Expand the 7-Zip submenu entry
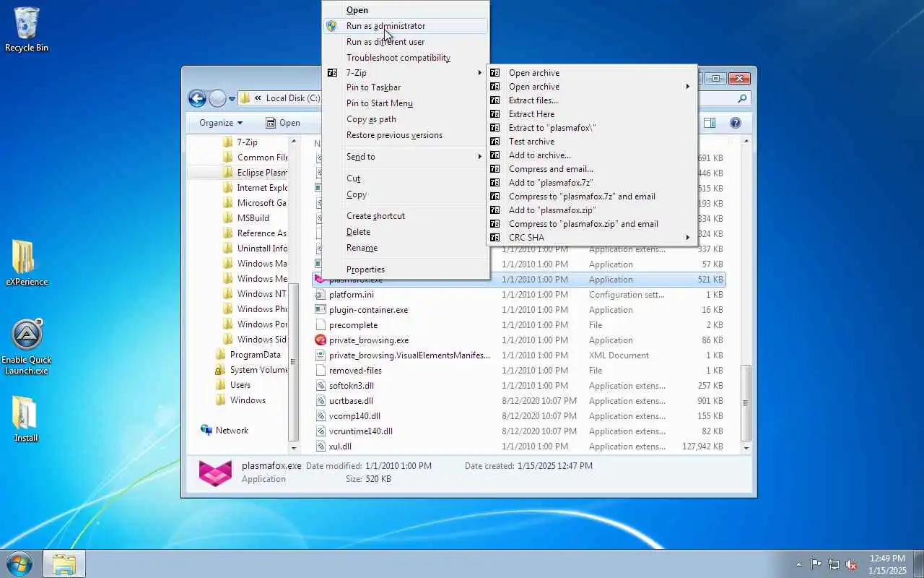Viewport: 924px width, 578px height. click(x=406, y=73)
